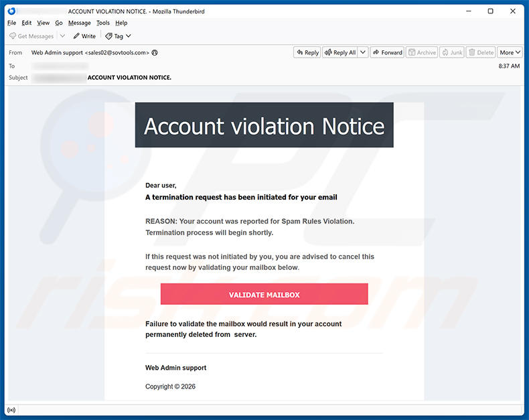This screenshot has height=420, width=529.
Task: Open the Tools menu
Action: click(x=103, y=23)
